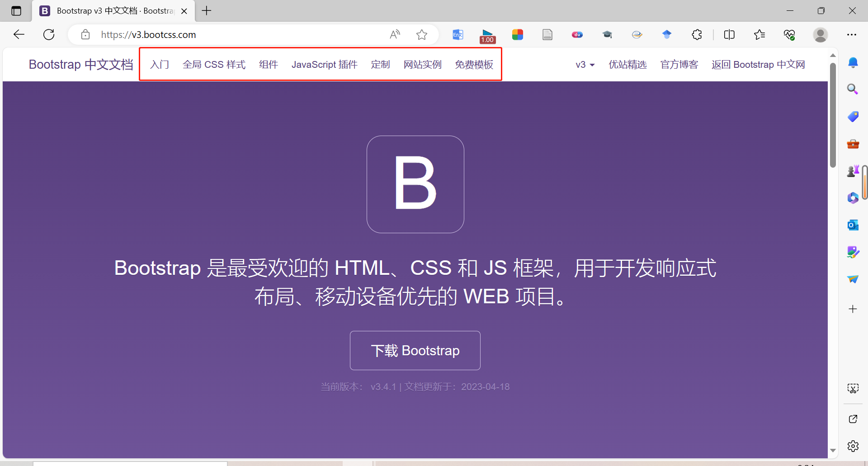Select the JavaScript 插件 menu item

pos(325,64)
